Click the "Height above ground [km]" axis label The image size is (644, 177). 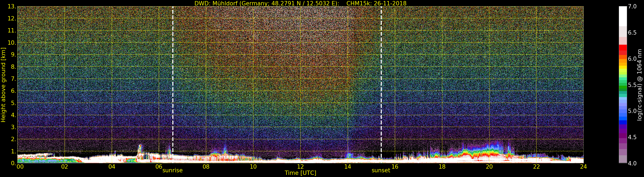tap(3, 85)
